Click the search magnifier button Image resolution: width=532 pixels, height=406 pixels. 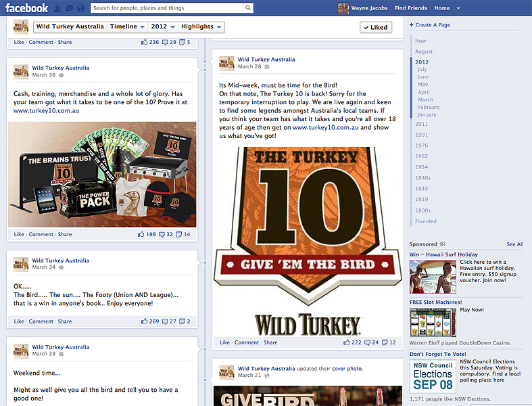[x=248, y=8]
